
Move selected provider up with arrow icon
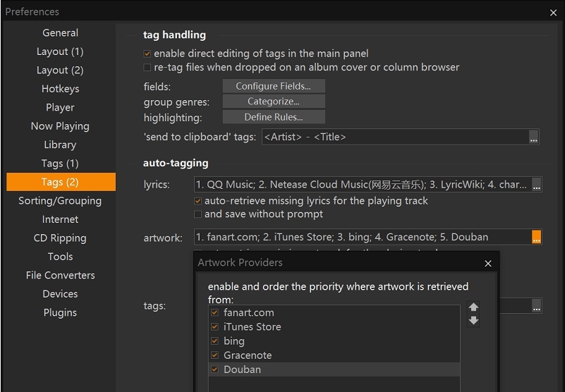pyautogui.click(x=473, y=307)
